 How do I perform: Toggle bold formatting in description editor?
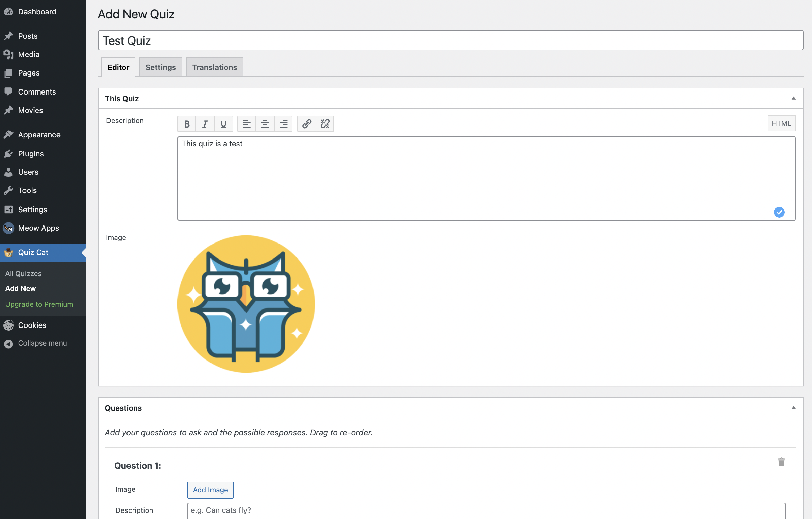pyautogui.click(x=187, y=124)
